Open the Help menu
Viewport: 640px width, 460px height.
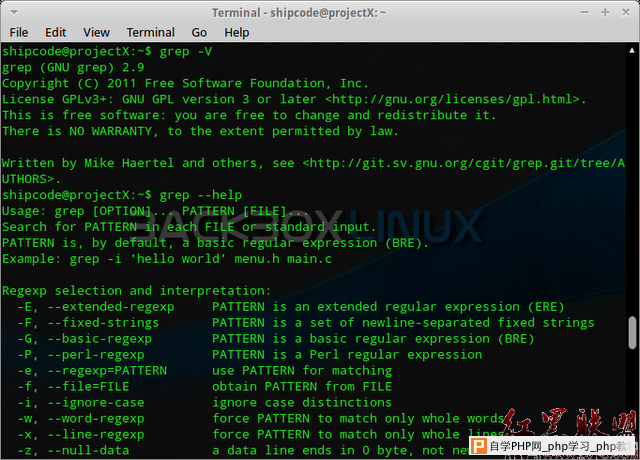tap(237, 32)
